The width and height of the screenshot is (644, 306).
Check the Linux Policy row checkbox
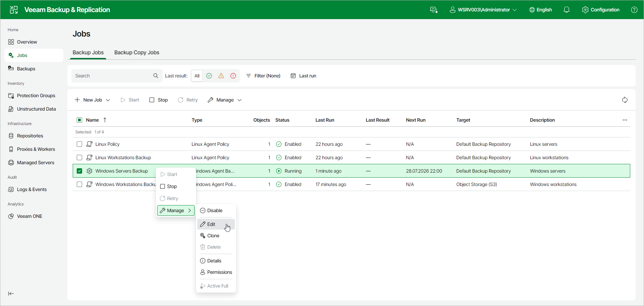[79, 144]
